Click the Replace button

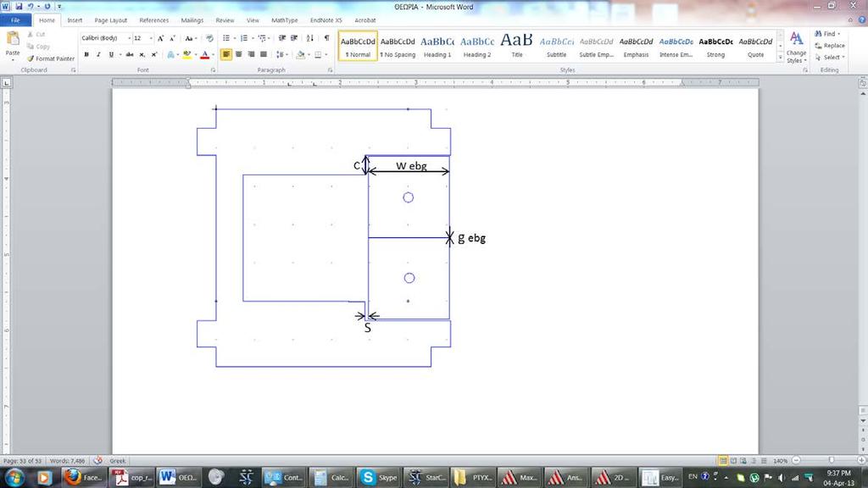tap(829, 46)
